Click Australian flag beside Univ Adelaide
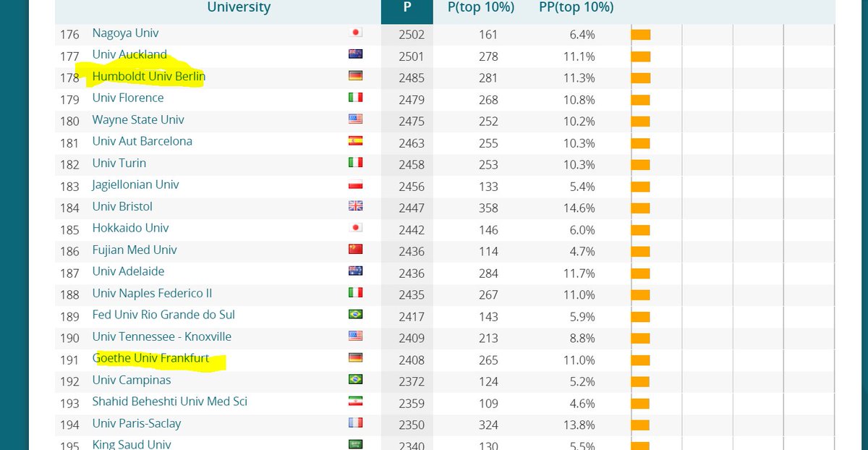The height and width of the screenshot is (450, 868). (355, 271)
